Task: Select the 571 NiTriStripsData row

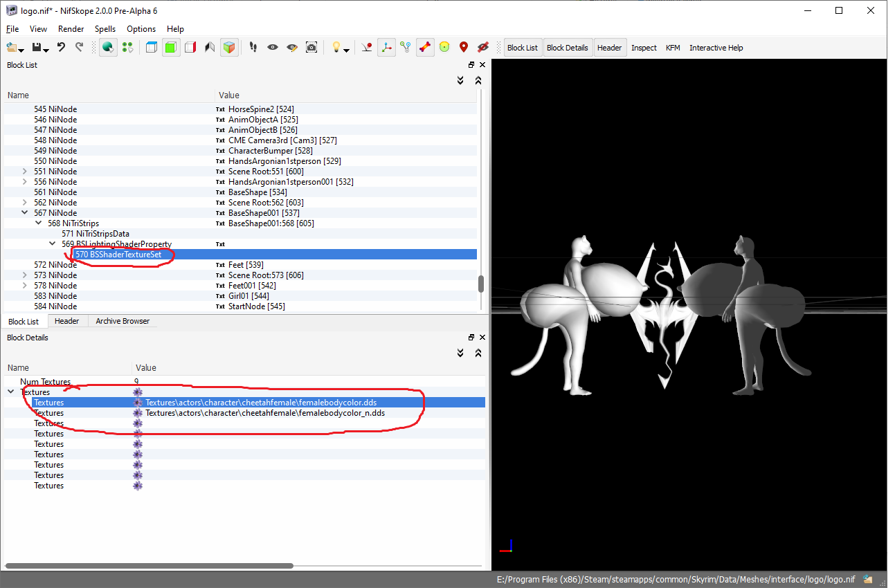Action: click(96, 234)
